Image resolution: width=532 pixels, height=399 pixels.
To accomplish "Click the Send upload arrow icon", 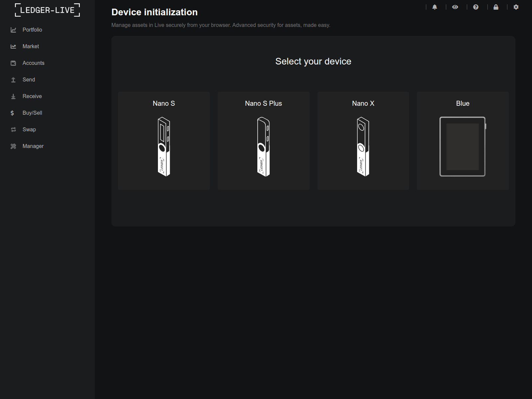I will (13, 80).
